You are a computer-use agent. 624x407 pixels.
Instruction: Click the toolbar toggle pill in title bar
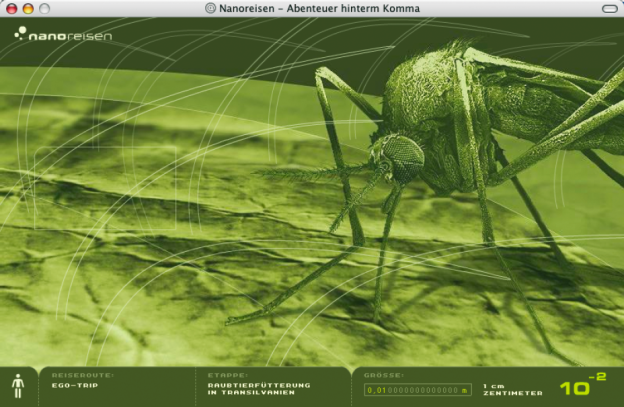610,8
